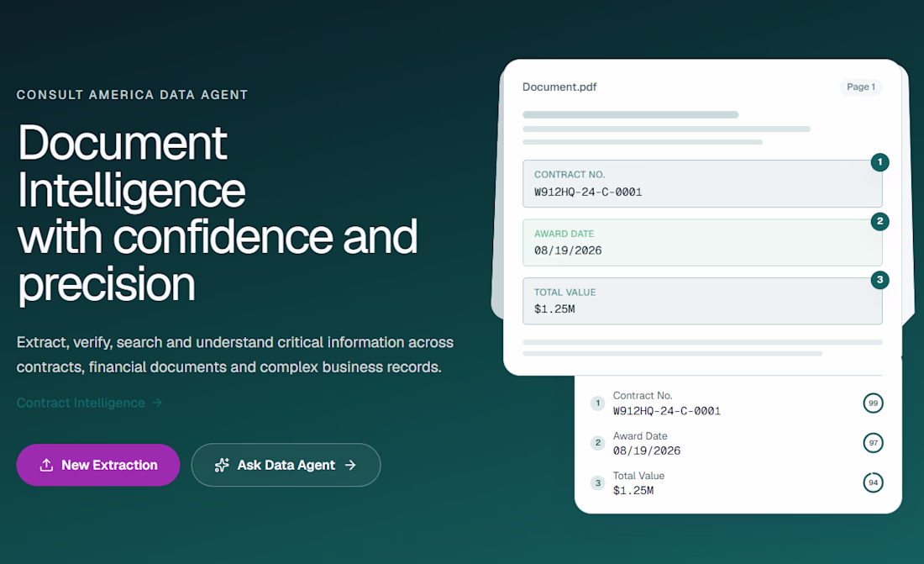Select the Award Date result row text

(x=647, y=443)
